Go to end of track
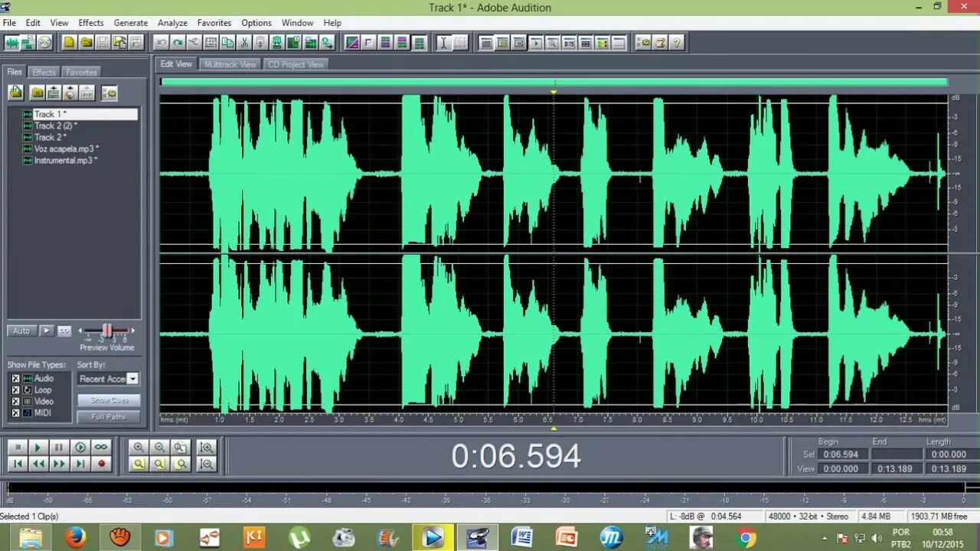 click(x=80, y=464)
